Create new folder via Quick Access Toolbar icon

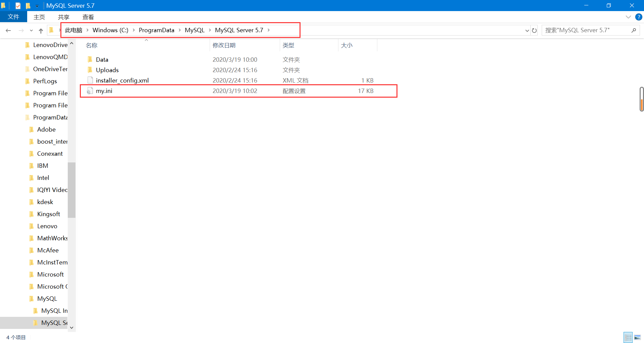(28, 5)
